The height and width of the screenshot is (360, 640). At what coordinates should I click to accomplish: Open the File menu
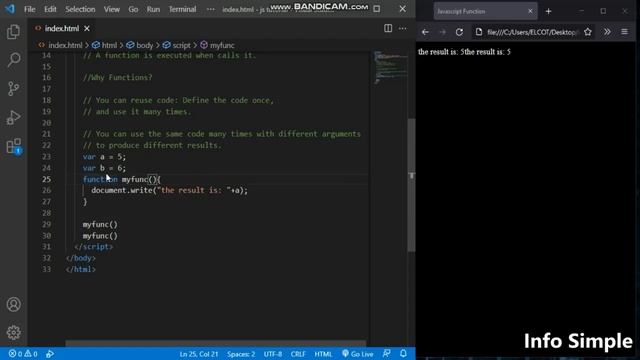click(30, 9)
